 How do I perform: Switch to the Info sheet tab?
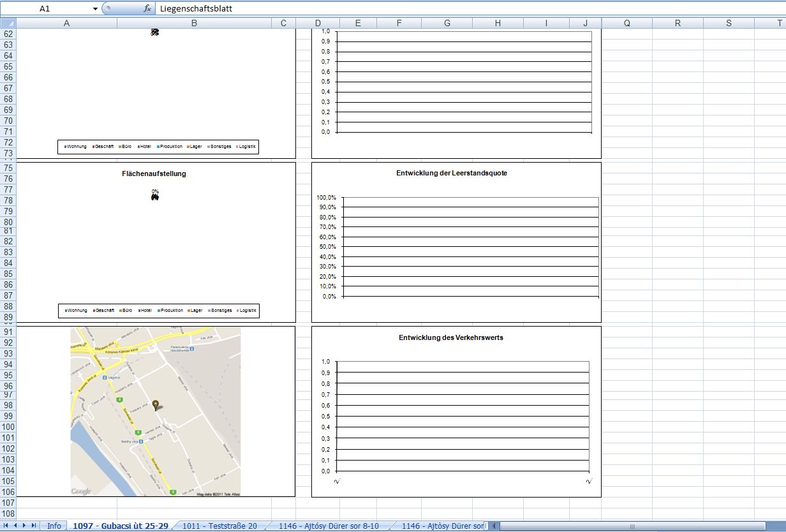click(x=54, y=526)
